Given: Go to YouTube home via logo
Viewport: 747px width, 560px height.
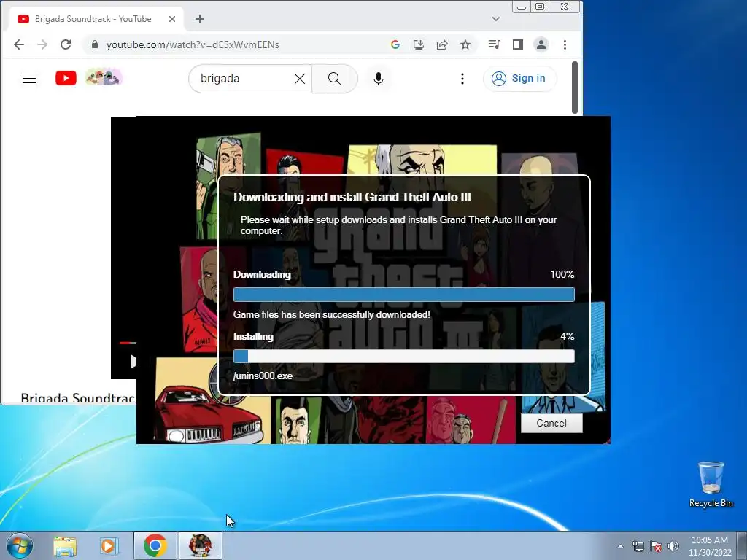Looking at the screenshot, I should 66,78.
